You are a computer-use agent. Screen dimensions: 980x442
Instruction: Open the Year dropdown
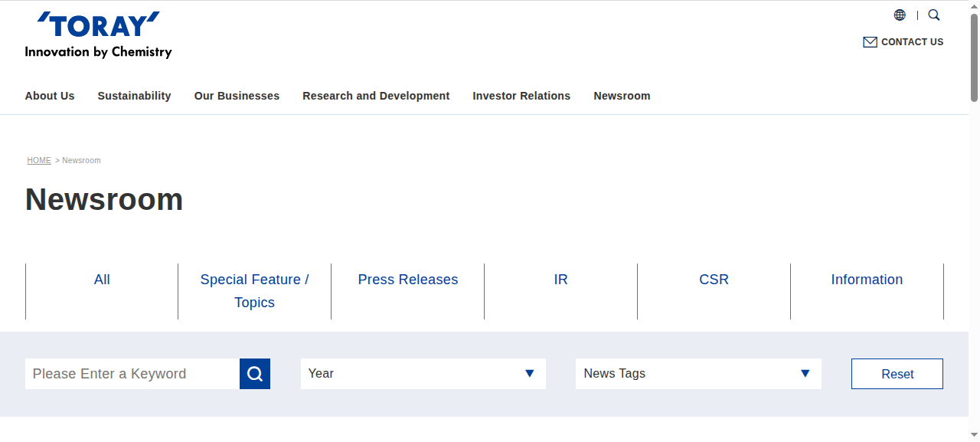[423, 374]
